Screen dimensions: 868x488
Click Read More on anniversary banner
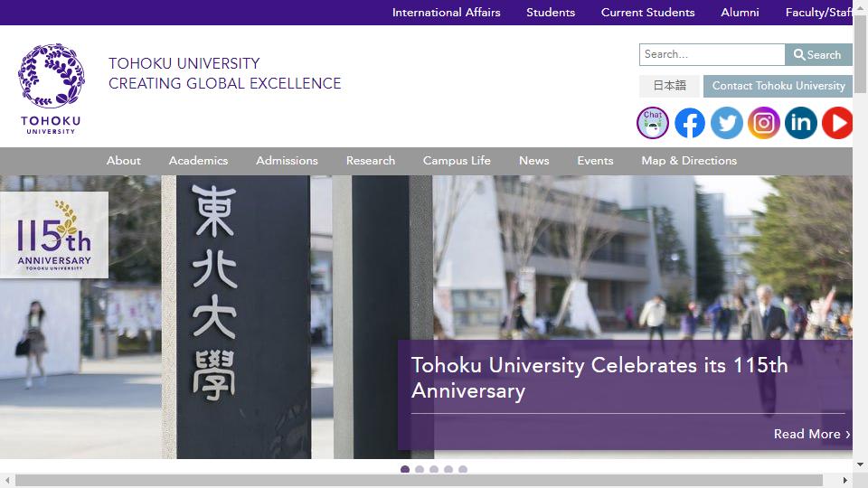(812, 434)
